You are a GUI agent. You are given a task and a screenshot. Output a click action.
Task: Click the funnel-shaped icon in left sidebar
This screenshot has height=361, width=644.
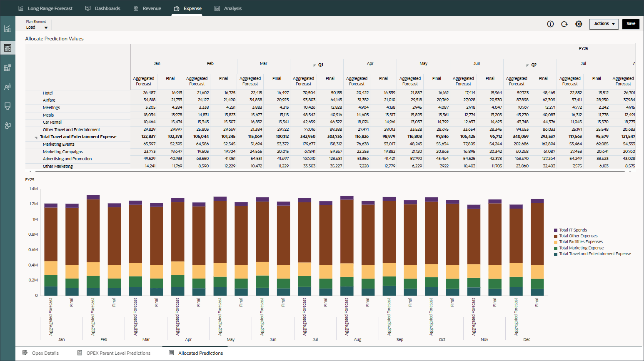7,106
